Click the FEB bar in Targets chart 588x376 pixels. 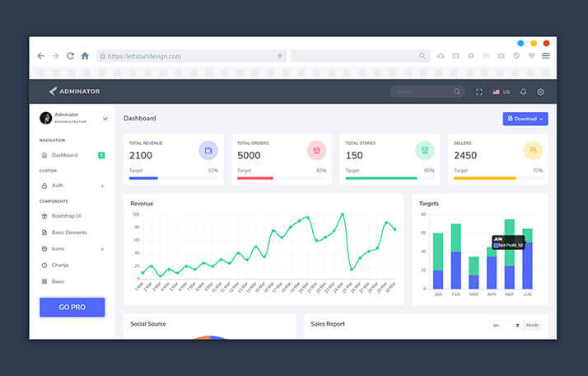[x=455, y=256]
